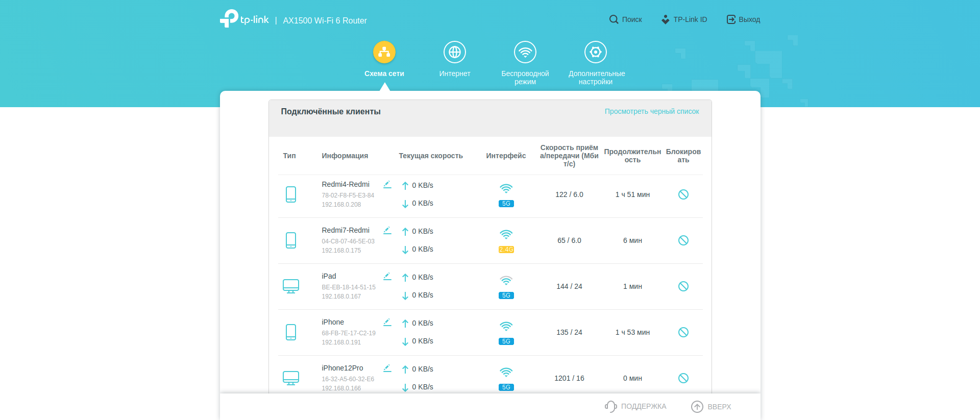Block the Redmi7-Redmi client
Viewport: 980px width, 420px height.
[683, 240]
